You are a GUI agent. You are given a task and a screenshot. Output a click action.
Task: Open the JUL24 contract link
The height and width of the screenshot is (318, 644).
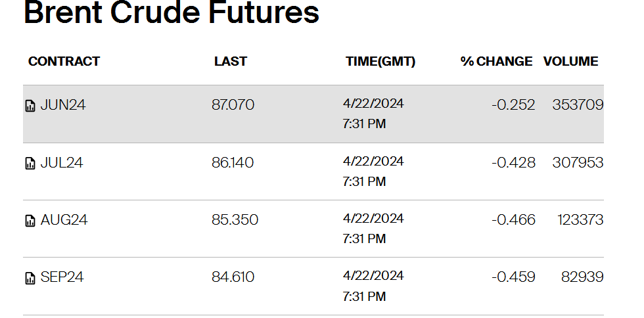click(62, 163)
